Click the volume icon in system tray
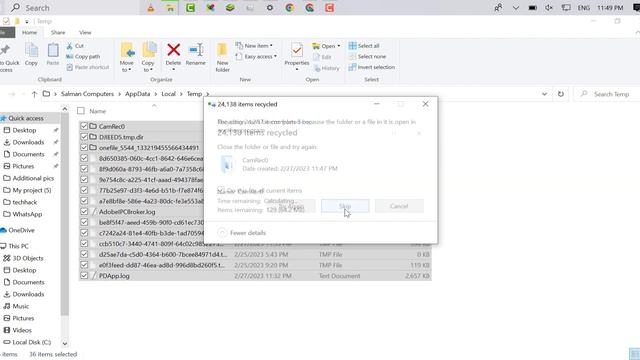640x360 pixels. (549, 8)
